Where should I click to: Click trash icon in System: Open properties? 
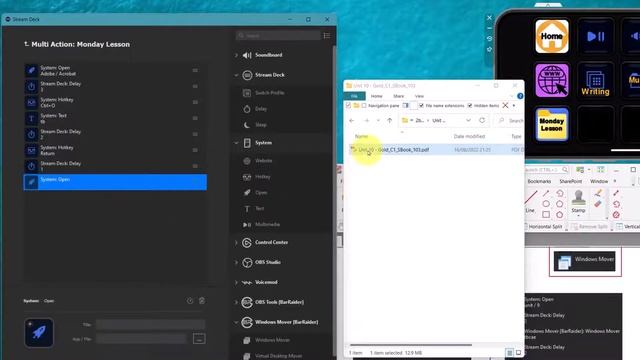pyautogui.click(x=202, y=301)
